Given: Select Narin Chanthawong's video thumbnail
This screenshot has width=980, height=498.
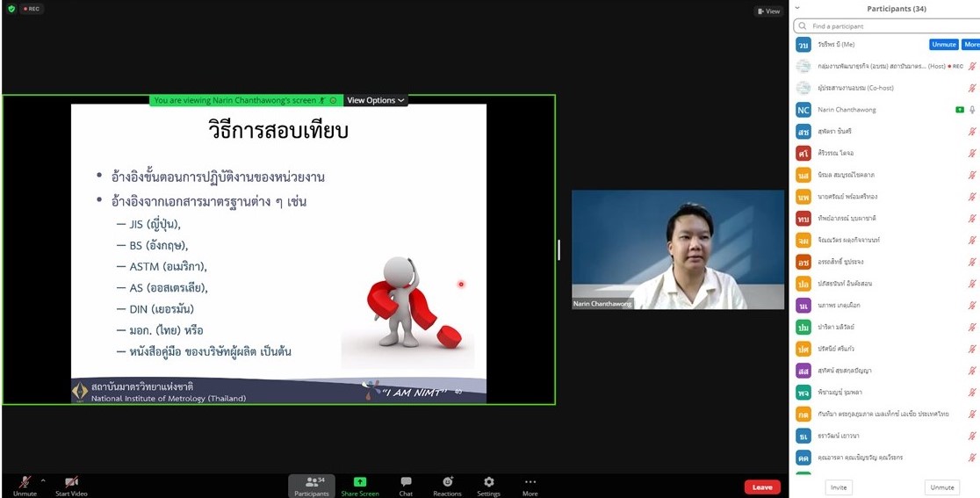Looking at the screenshot, I should click(x=678, y=249).
